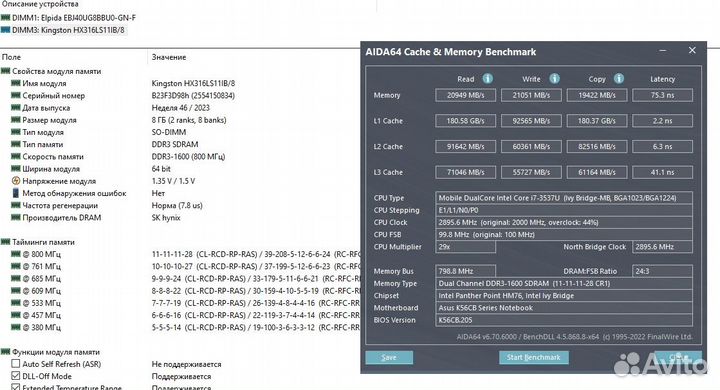Viewport: 720px width, 390px height.
Task: Select the DIMM1 Elpida module icon
Action: 6,18
